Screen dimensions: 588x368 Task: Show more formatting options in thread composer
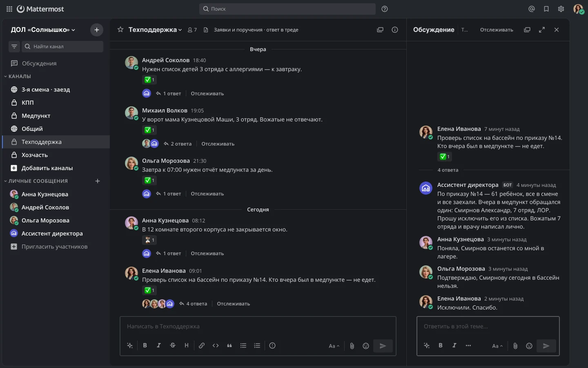tap(468, 346)
